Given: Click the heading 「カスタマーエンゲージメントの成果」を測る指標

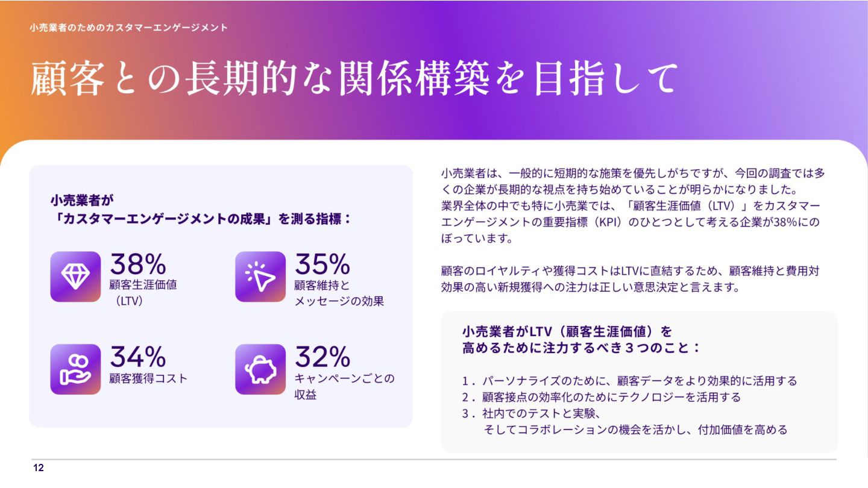Looking at the screenshot, I should [x=201, y=219].
